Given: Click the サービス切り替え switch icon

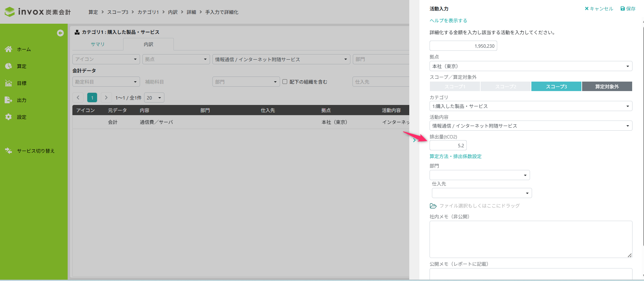Looking at the screenshot, I should 8,151.
